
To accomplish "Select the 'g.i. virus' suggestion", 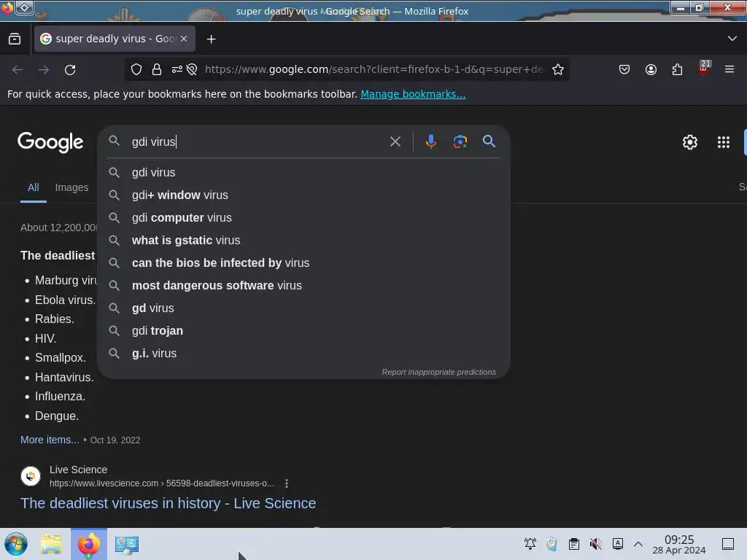I will [304, 354].
